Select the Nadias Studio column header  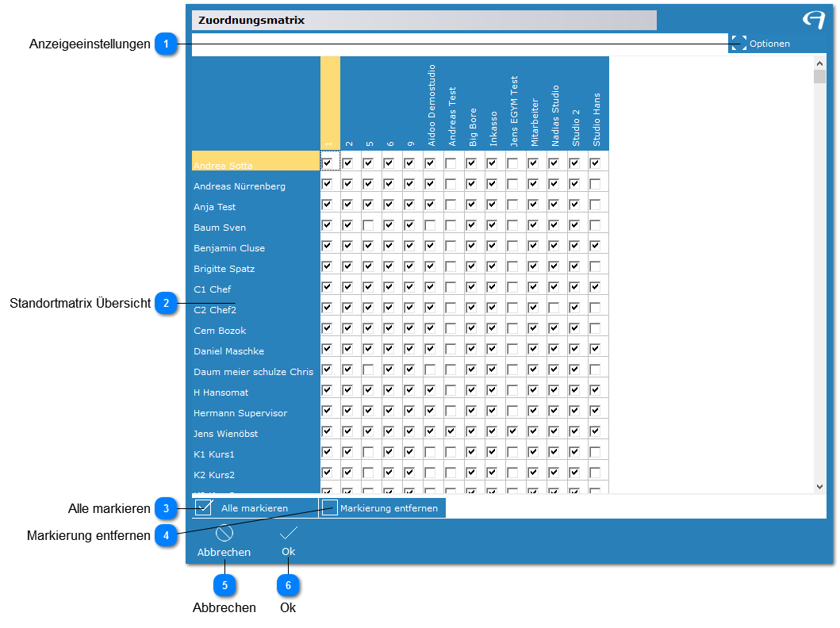click(555, 116)
